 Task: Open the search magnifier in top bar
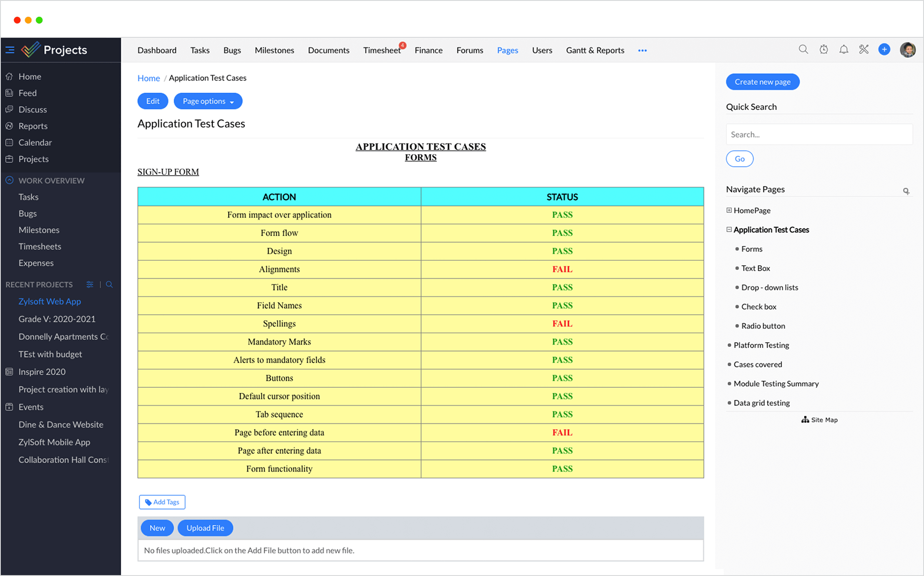tap(803, 50)
